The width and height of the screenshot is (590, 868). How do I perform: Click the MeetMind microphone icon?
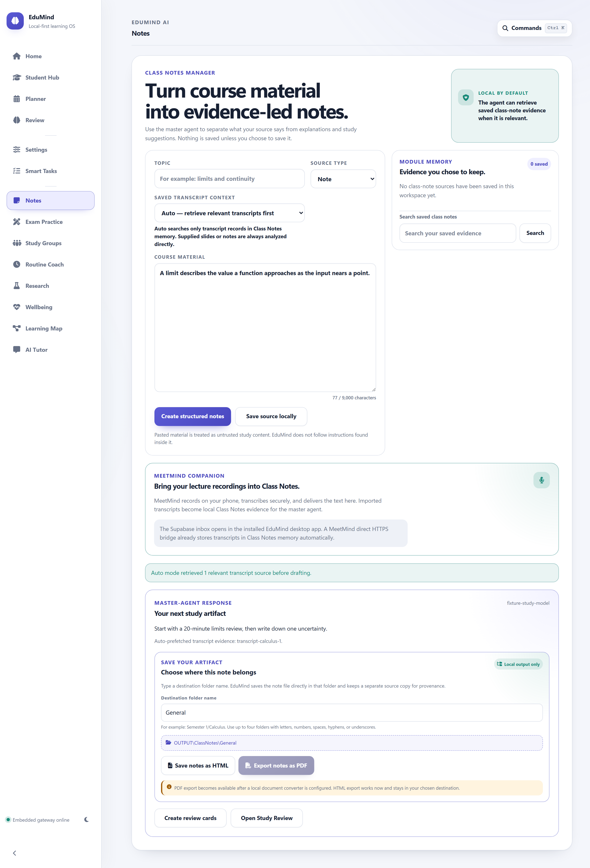[x=541, y=480]
